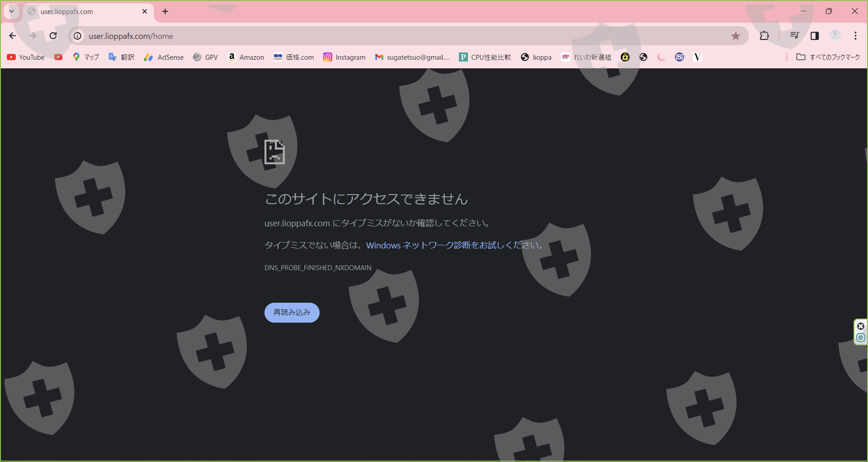Open the pink crescent moon bookmark
Screen dimensions: 868x462
tap(661, 57)
